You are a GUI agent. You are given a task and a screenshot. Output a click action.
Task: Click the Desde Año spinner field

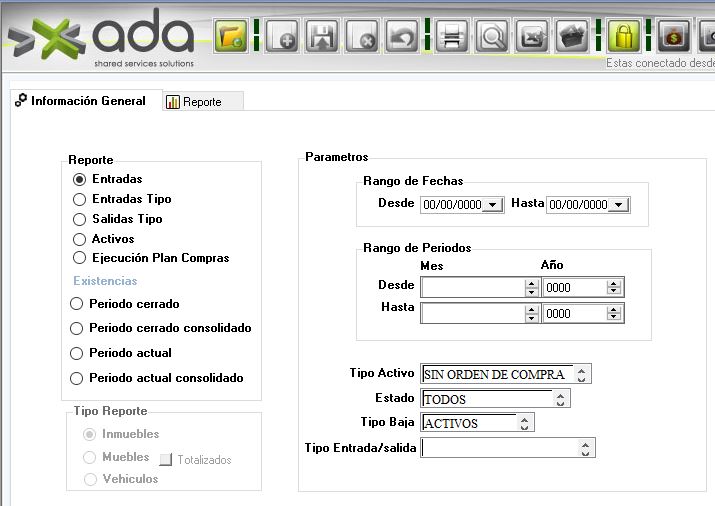pyautogui.click(x=574, y=287)
